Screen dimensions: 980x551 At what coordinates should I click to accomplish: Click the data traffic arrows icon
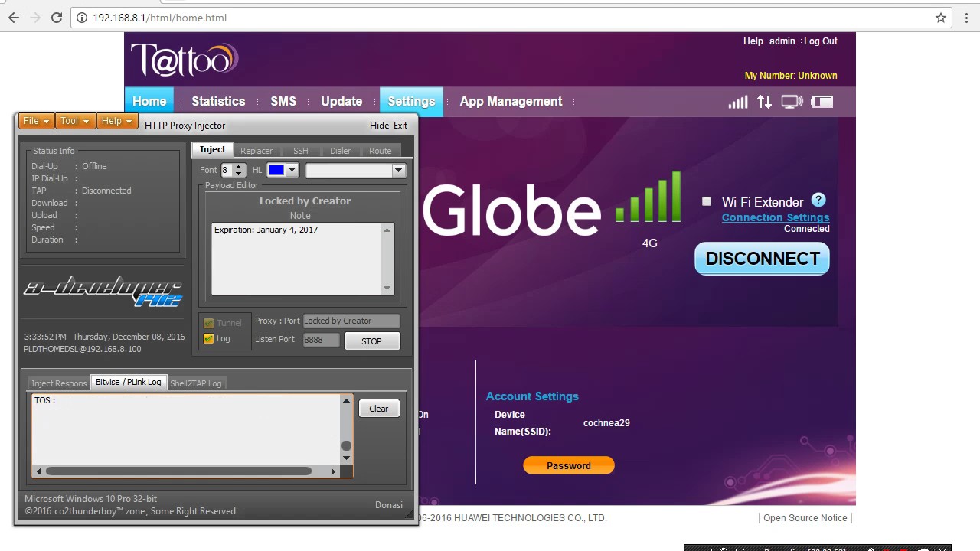pyautogui.click(x=764, y=102)
